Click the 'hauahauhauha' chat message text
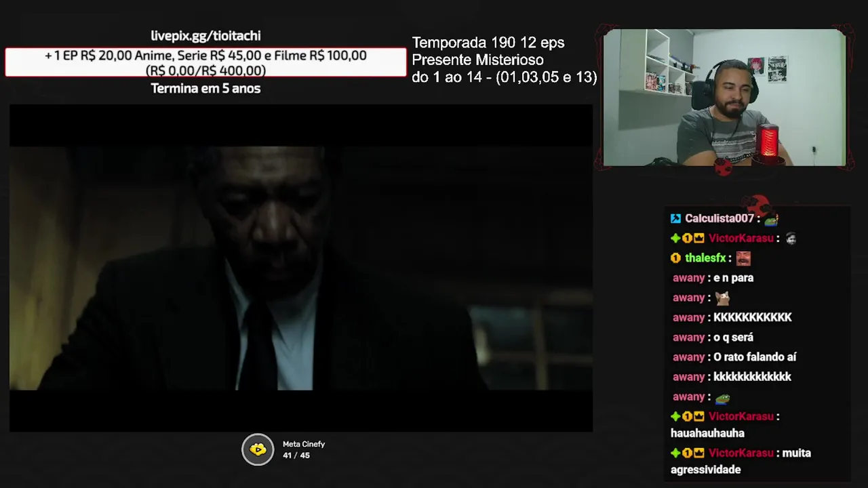Screen dimensions: 868x488 [707, 434]
